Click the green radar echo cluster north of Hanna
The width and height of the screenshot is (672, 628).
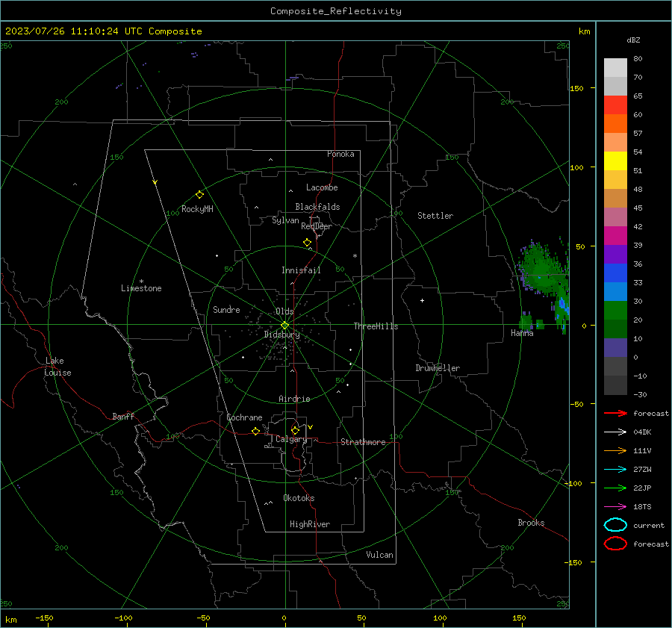[x=541, y=270]
